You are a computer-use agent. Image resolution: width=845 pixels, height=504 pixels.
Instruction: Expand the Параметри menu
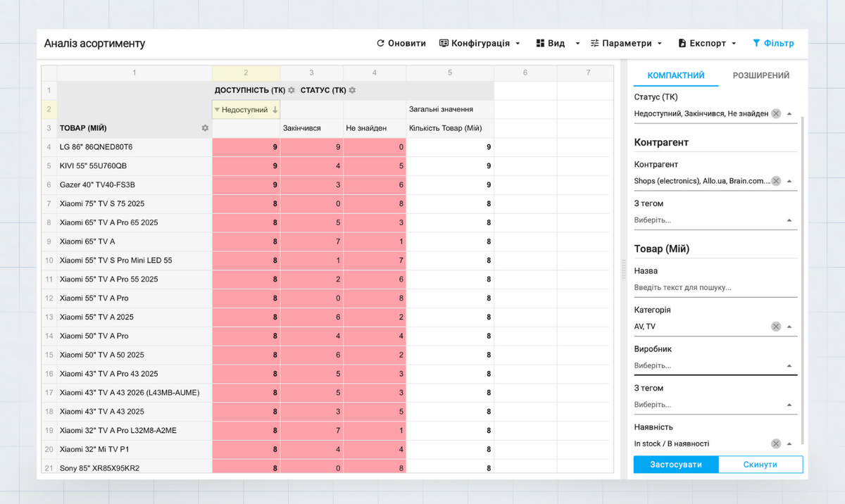[626, 43]
